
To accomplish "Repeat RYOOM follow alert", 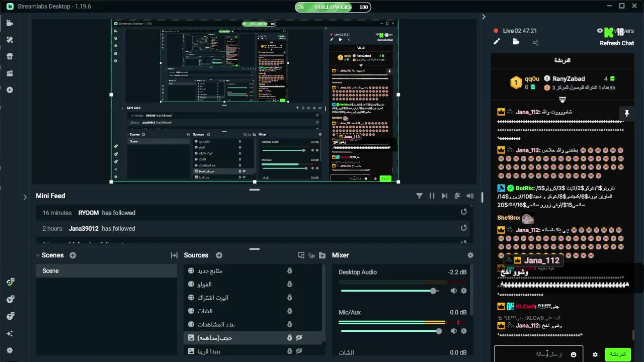I will (x=464, y=212).
